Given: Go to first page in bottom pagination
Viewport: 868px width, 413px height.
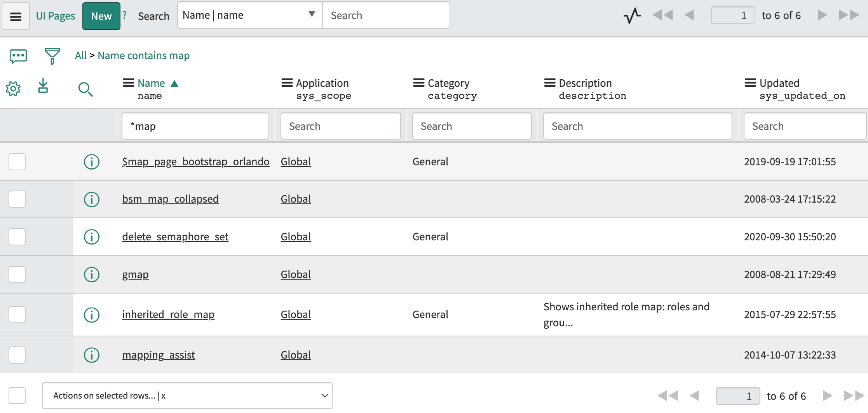Looking at the screenshot, I should tap(668, 396).
